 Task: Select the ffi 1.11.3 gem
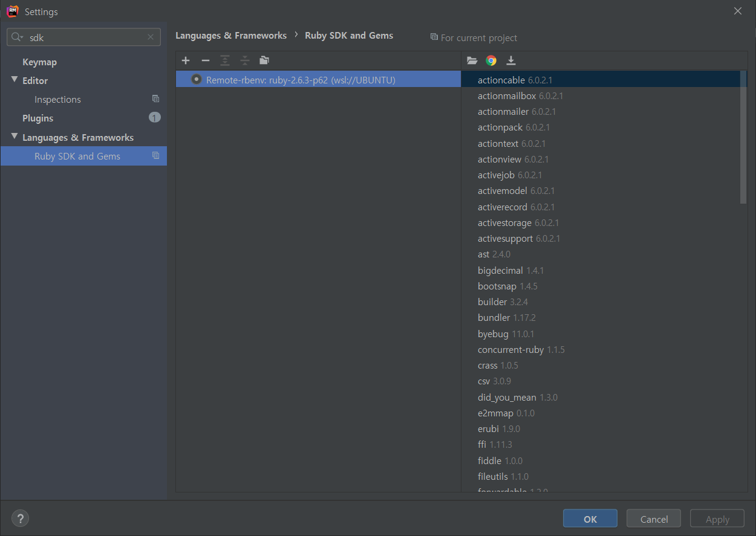pyautogui.click(x=604, y=444)
